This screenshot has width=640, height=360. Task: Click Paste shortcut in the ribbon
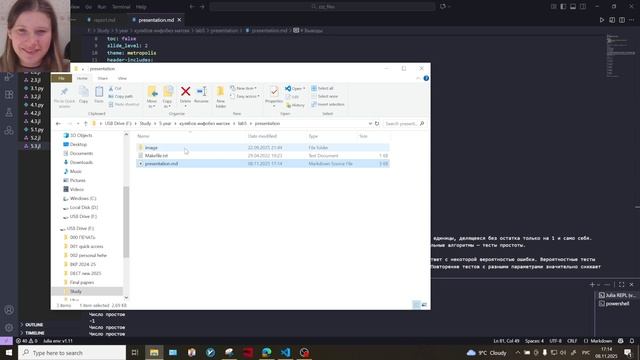coord(124,104)
